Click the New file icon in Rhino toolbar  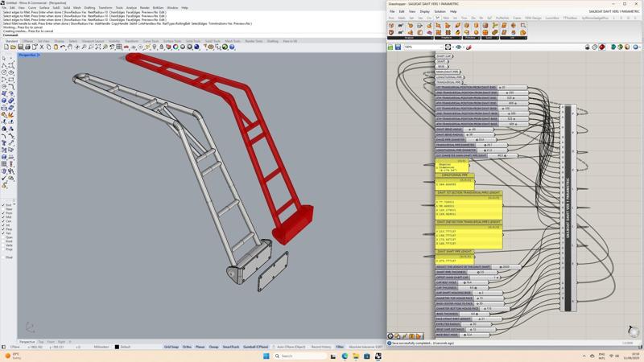tap(6, 47)
